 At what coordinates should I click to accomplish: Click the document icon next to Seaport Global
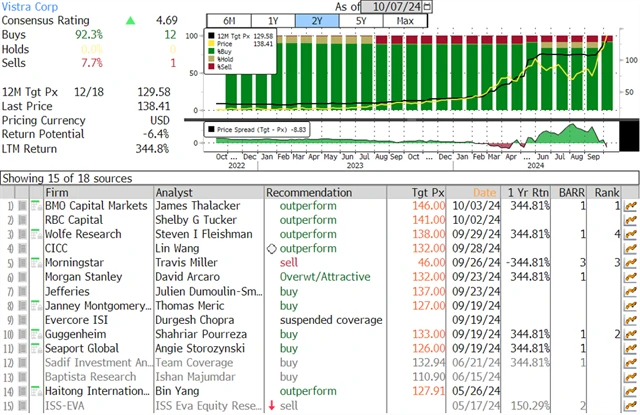tap(37, 348)
